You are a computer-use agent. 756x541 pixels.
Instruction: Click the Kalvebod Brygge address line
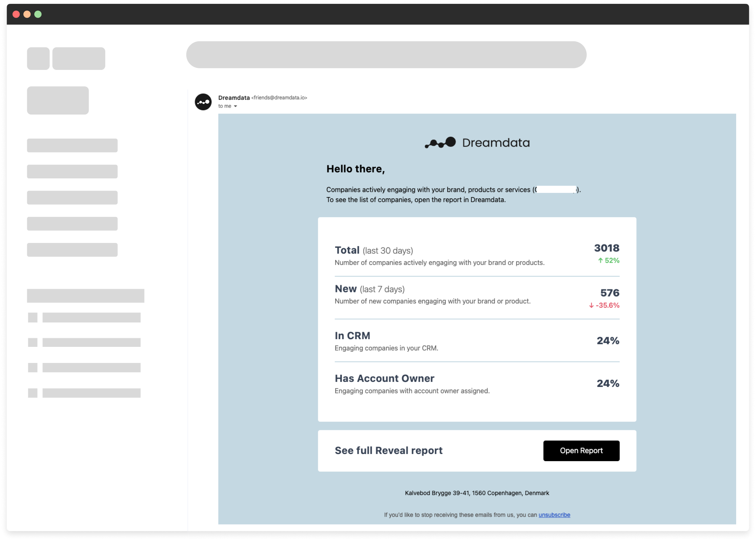pos(477,493)
